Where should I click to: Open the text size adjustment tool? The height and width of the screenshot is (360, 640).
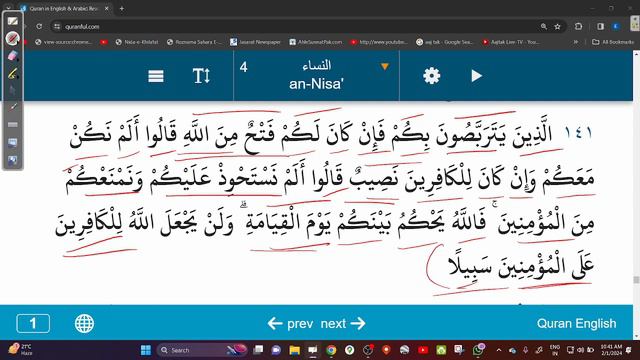coord(201,76)
